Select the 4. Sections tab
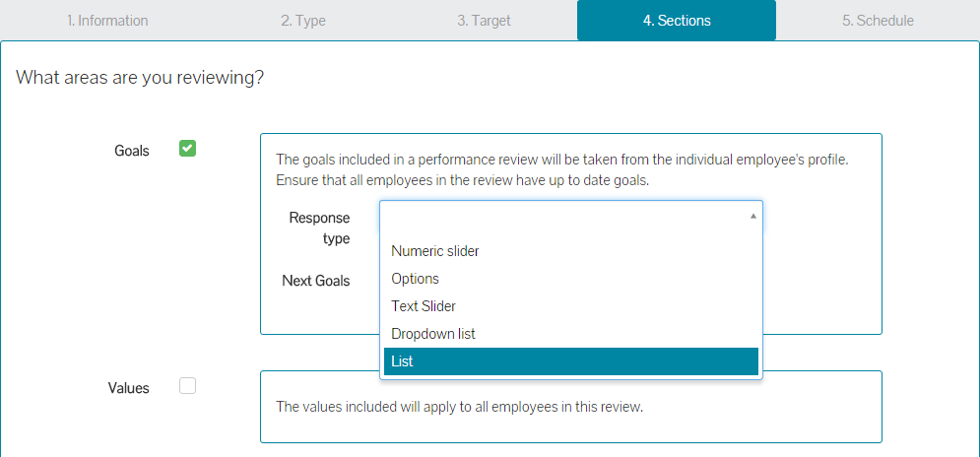The height and width of the screenshot is (457, 980). click(x=677, y=21)
